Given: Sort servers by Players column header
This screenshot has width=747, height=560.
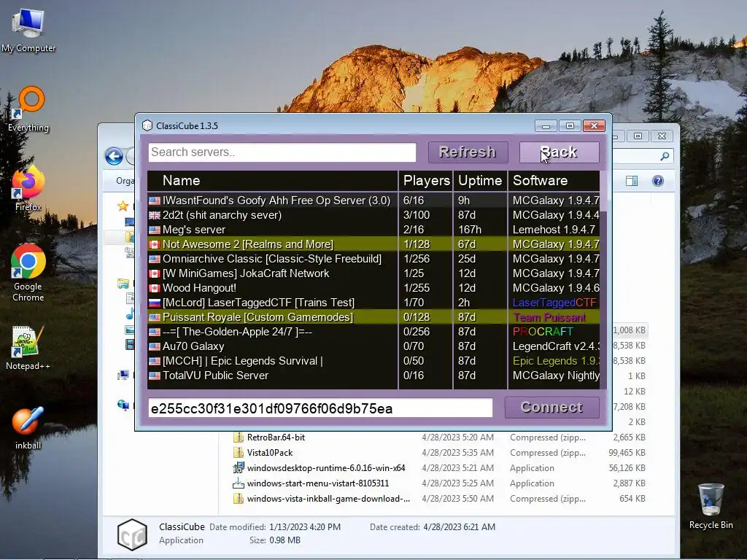Looking at the screenshot, I should click(426, 181).
